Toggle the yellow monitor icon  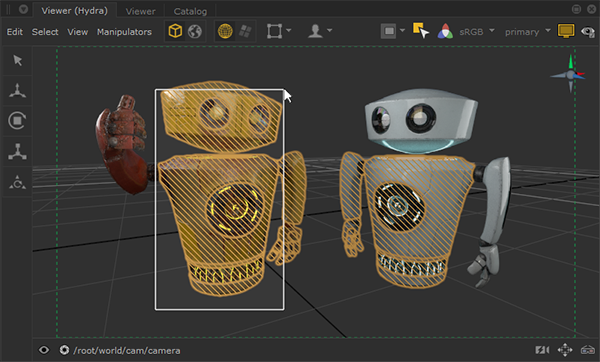pyautogui.click(x=566, y=31)
